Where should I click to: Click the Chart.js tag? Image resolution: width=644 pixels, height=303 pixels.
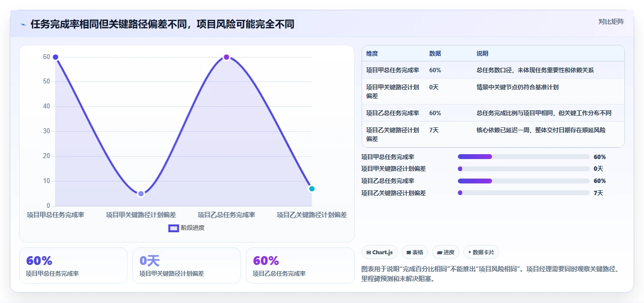[380, 252]
